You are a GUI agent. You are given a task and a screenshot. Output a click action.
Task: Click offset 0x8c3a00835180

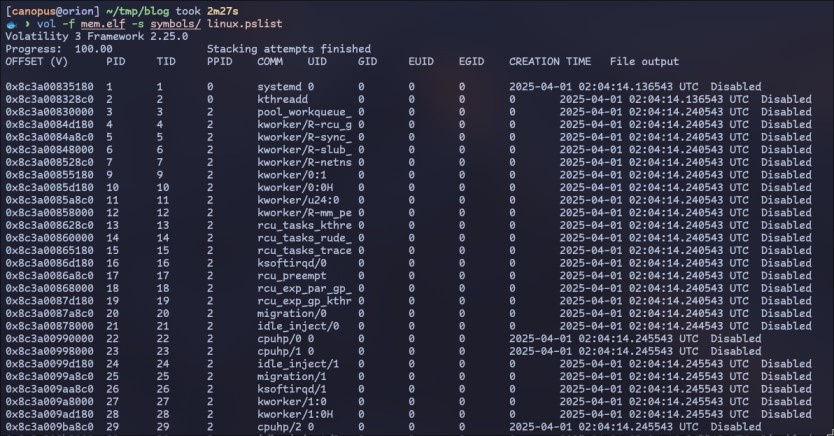(49, 87)
